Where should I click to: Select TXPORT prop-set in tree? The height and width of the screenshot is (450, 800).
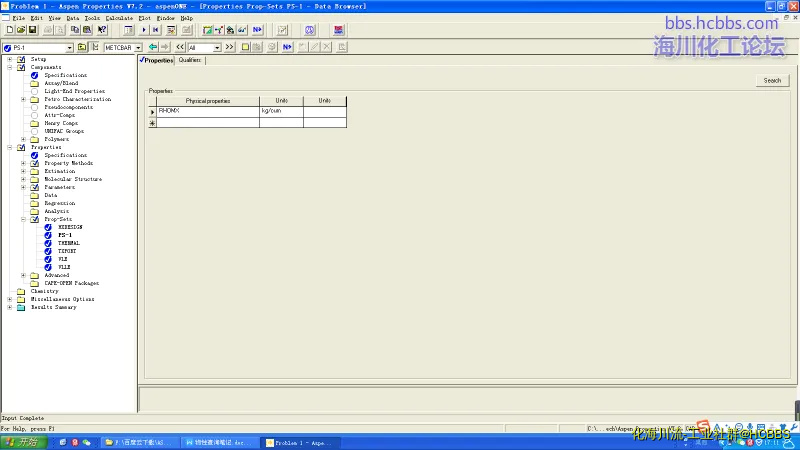(x=67, y=251)
